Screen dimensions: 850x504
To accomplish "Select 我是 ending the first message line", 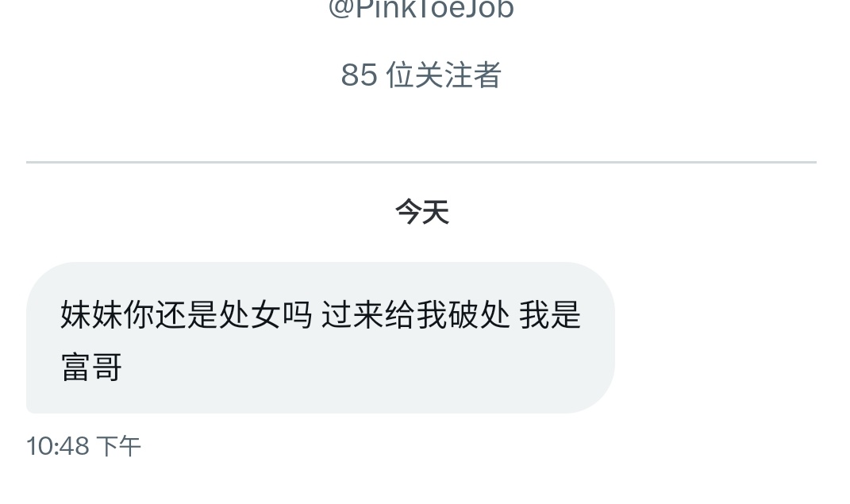I will click(550, 315).
